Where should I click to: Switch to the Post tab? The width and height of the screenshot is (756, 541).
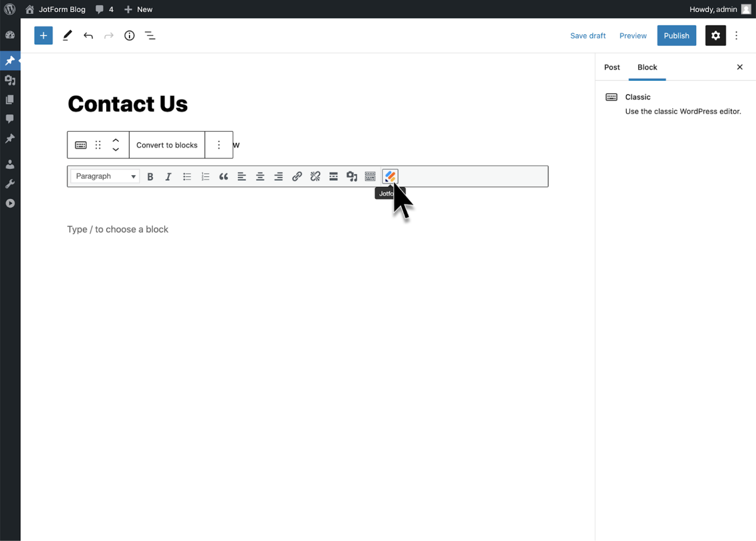click(612, 67)
